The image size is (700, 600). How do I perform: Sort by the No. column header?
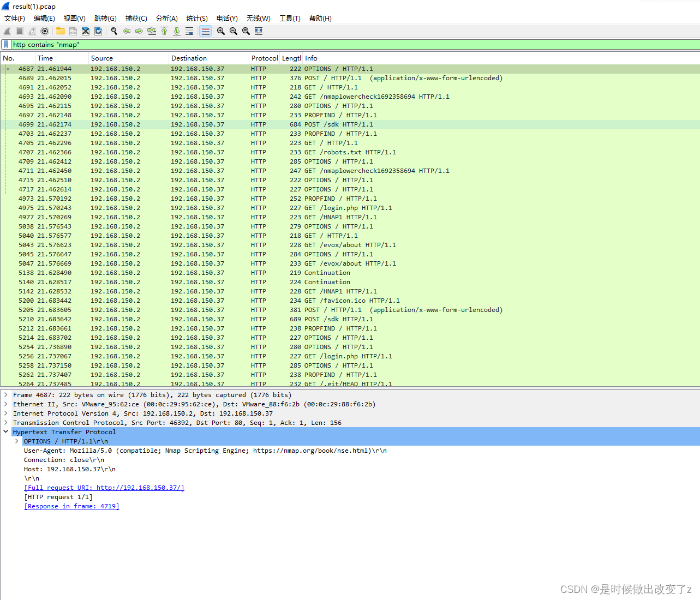(17, 58)
